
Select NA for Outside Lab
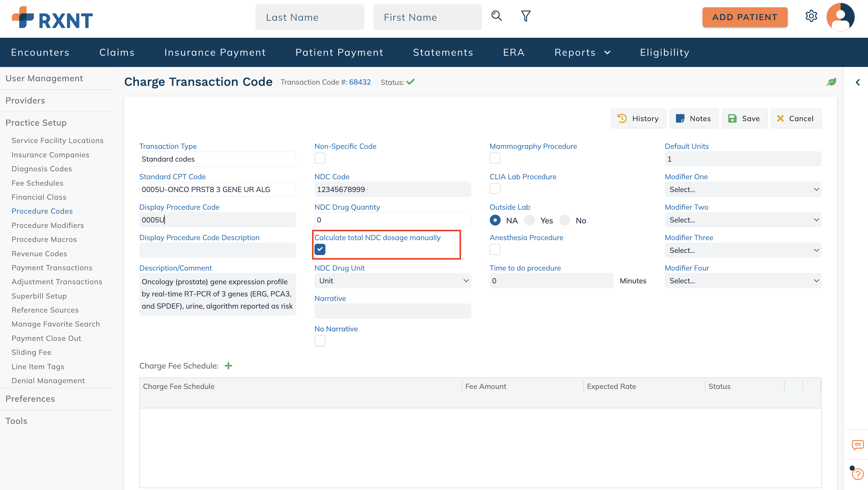[x=495, y=220]
